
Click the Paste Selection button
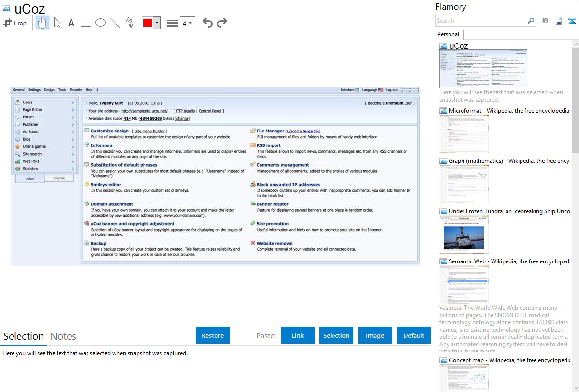coord(336,335)
